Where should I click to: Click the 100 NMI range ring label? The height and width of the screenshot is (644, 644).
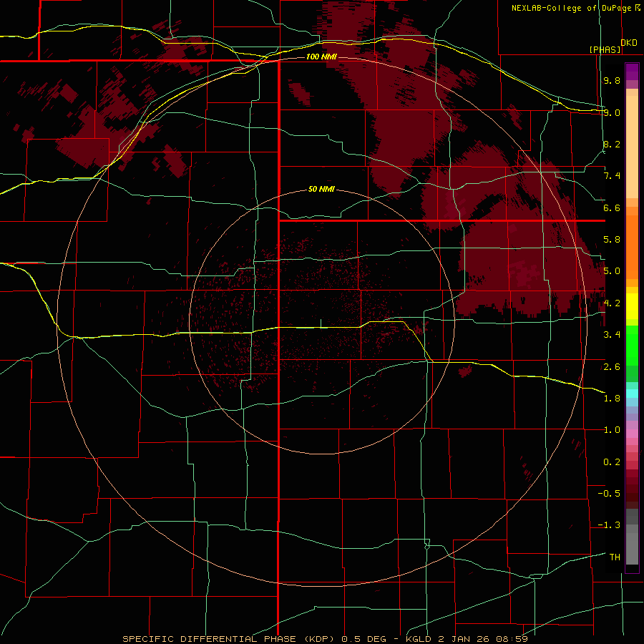[321, 57]
